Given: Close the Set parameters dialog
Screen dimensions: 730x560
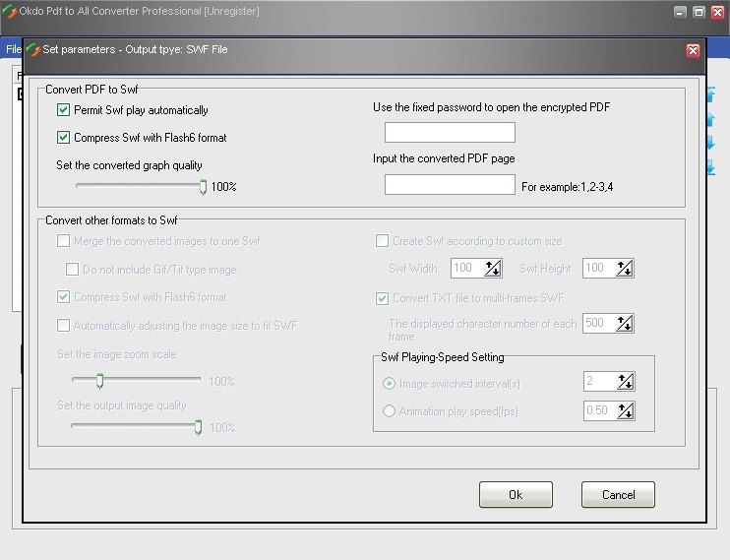Looking at the screenshot, I should (x=693, y=50).
